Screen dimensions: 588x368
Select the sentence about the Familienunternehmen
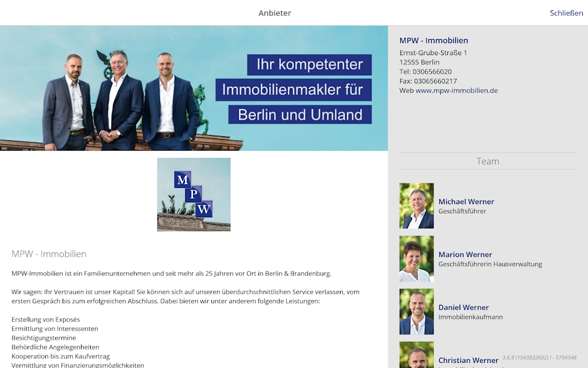[171, 274]
